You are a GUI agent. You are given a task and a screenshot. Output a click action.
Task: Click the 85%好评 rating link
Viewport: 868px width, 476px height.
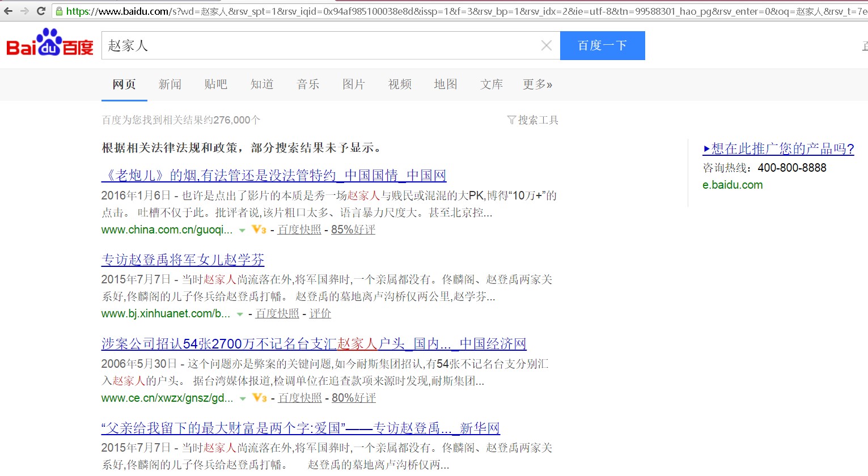[x=353, y=229]
